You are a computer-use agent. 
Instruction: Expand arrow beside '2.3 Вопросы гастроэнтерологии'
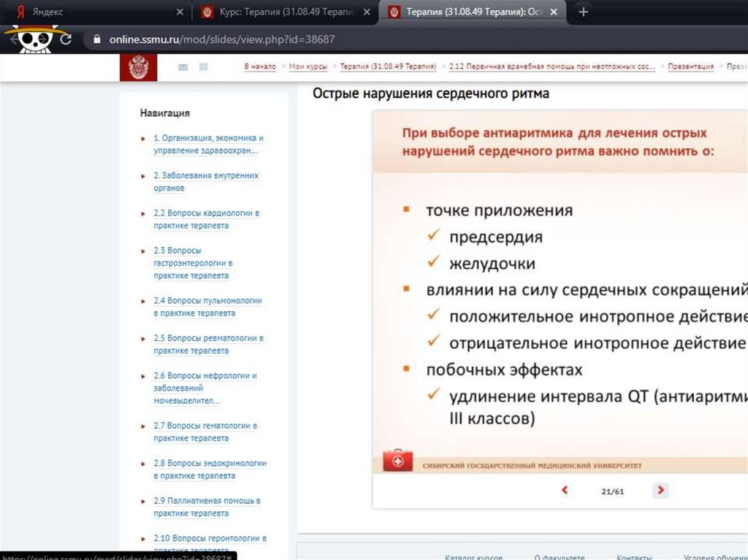tap(143, 251)
